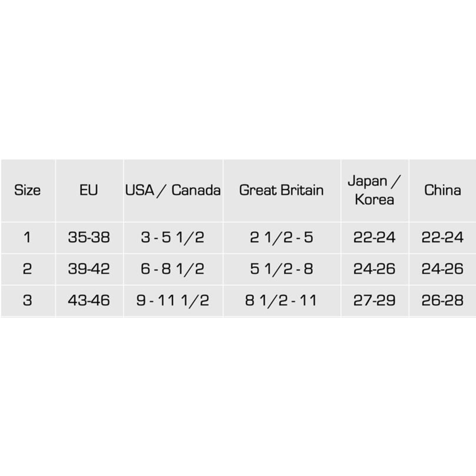Screen dimensions: 476x476
Task: Click the EU 39-42 cell
Action: click(89, 268)
